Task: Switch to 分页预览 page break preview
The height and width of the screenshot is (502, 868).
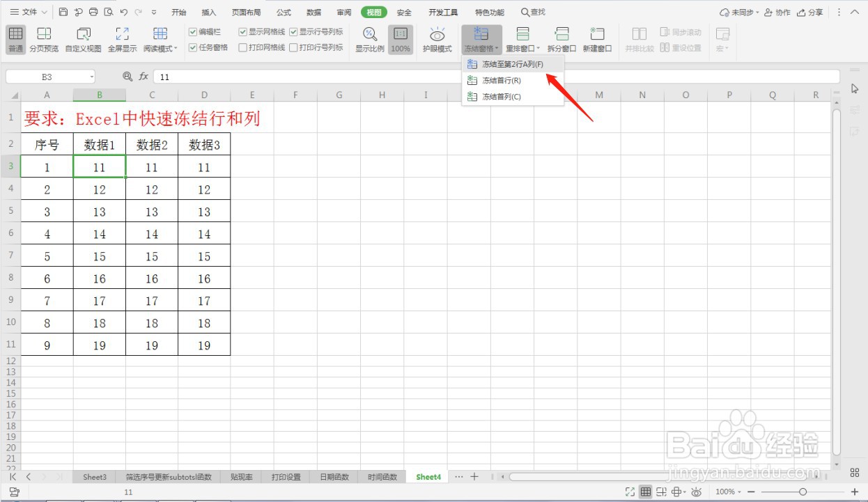Action: pos(44,40)
